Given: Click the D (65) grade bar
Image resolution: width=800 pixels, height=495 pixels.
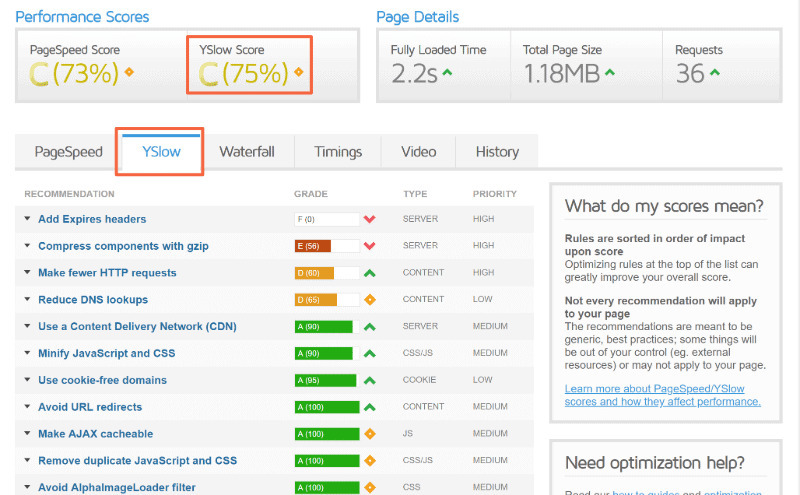Looking at the screenshot, I should 327,300.
